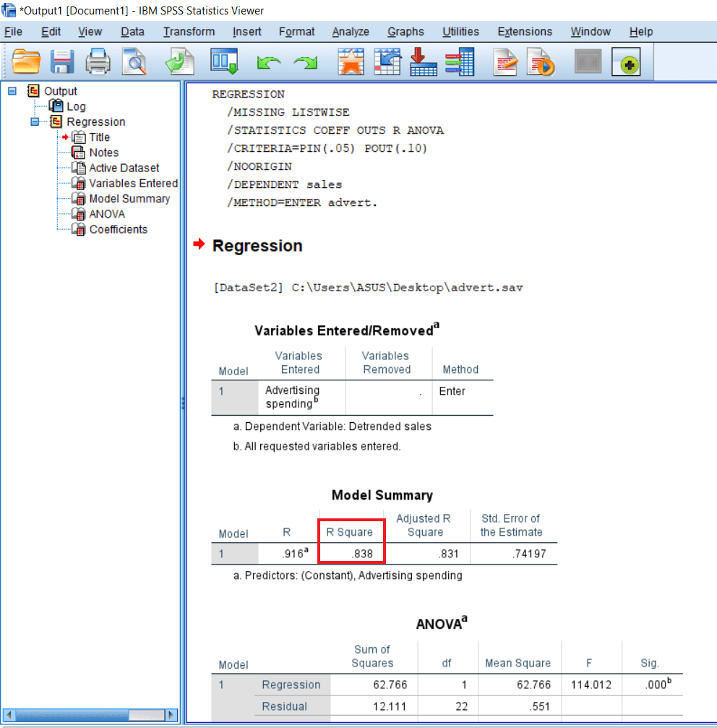Click the R value .916 cell
The image size is (717, 728).
pos(295,554)
